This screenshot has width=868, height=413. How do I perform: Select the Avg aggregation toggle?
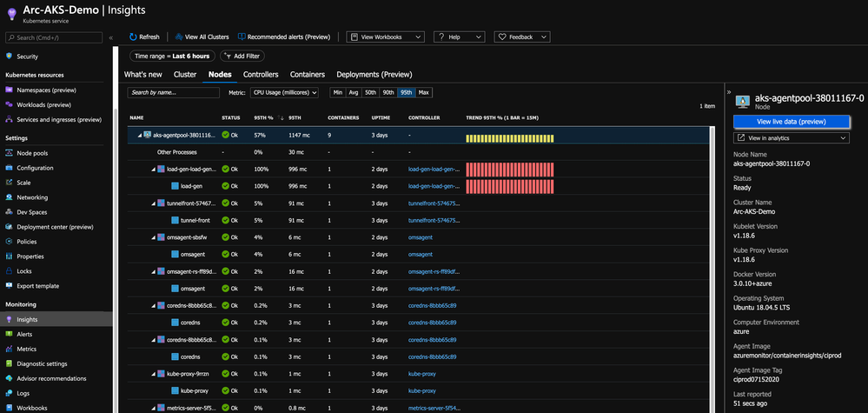click(353, 92)
